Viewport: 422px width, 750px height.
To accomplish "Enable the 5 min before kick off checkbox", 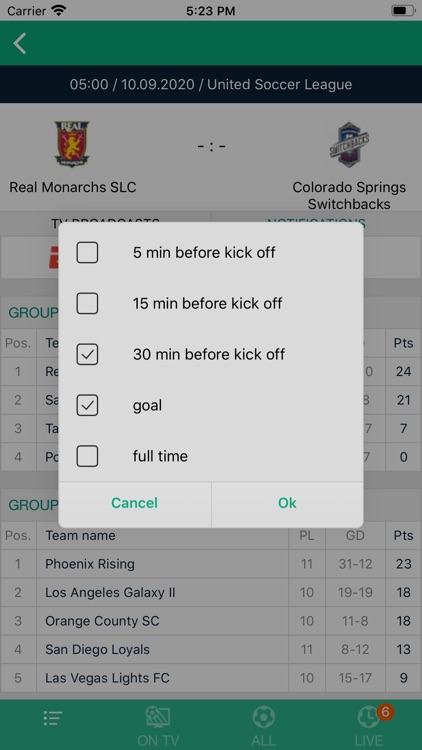I will [x=87, y=253].
